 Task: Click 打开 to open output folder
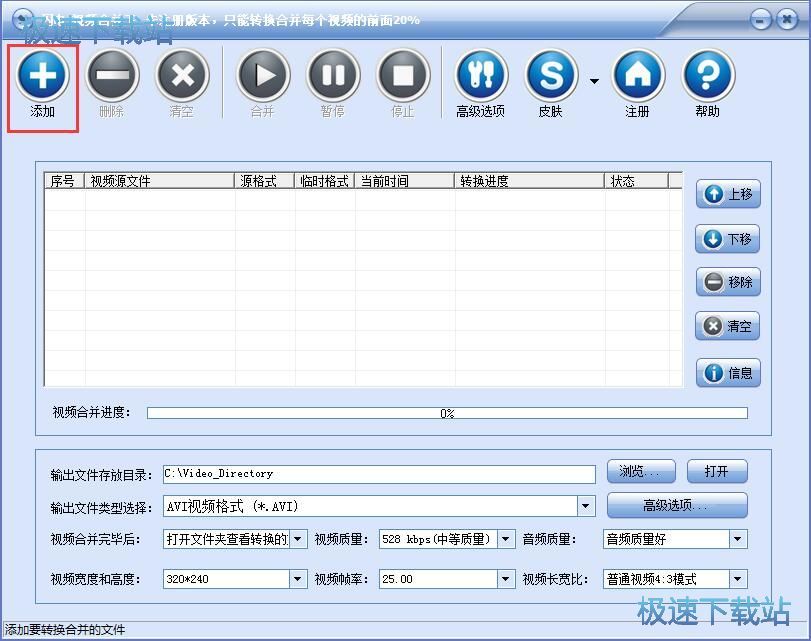click(716, 472)
